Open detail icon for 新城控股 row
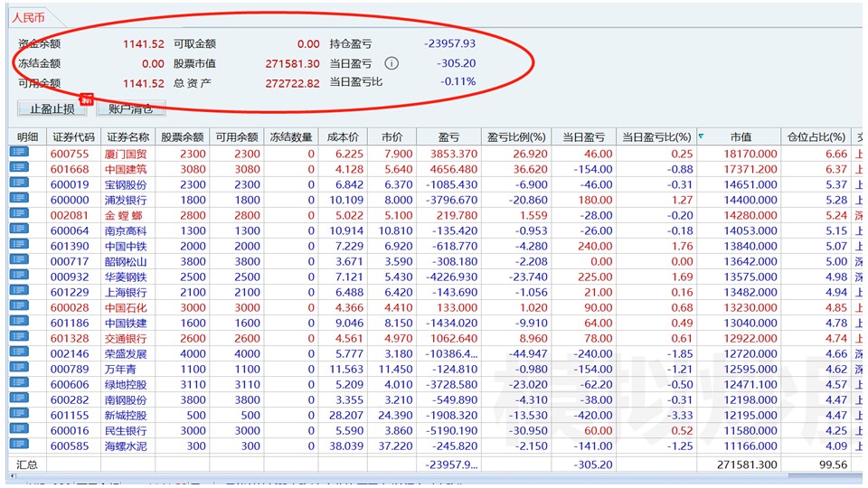The height and width of the screenshot is (488, 868). click(x=19, y=414)
